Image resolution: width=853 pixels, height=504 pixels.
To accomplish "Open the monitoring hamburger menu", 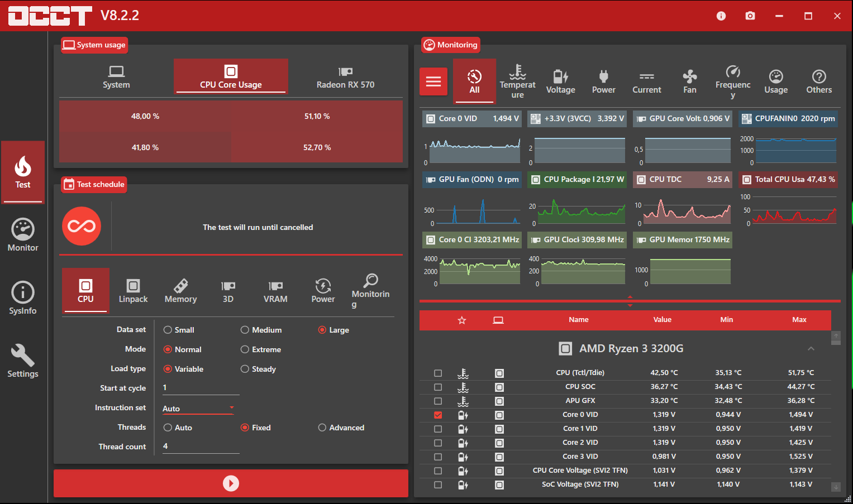I will (x=433, y=81).
